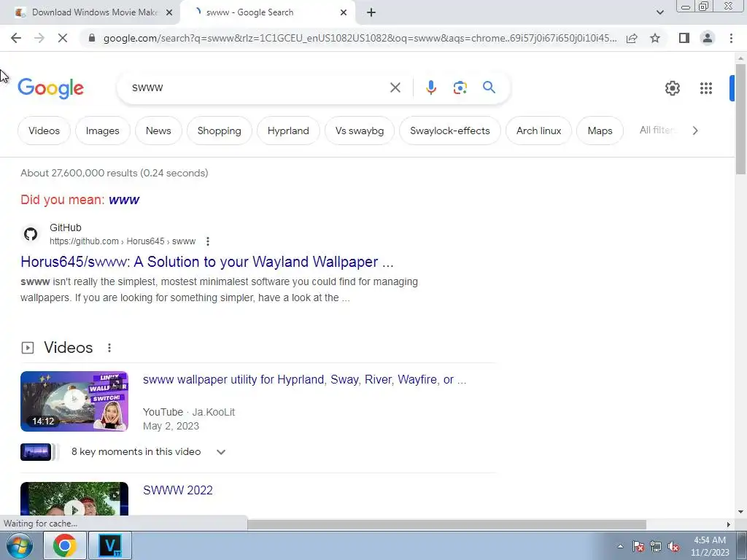This screenshot has height=560, width=747.
Task: Filter results by Shopping
Action: pos(219,131)
